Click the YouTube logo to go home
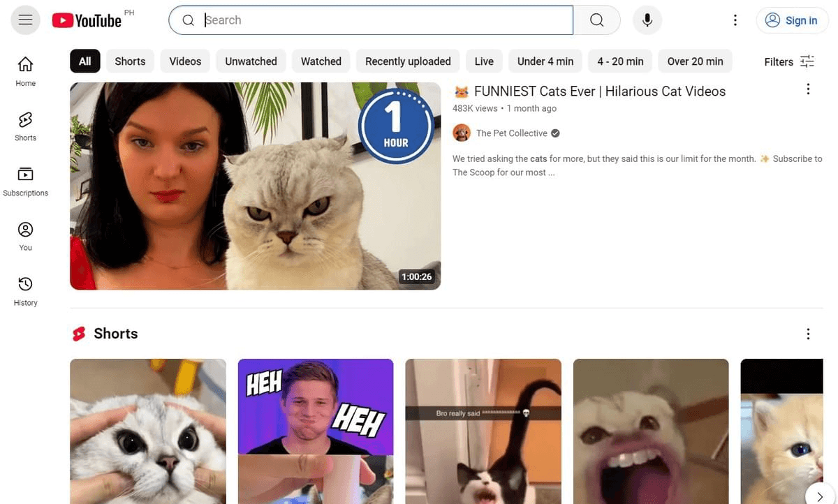 [x=91, y=20]
